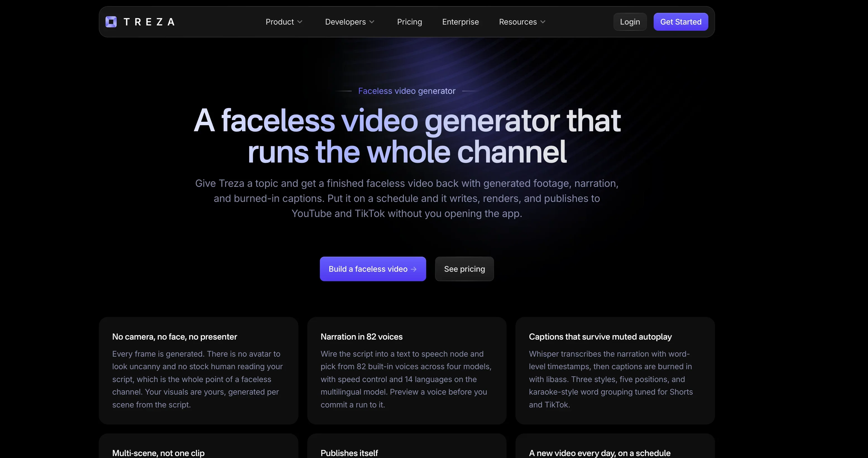Click the Get Started button

point(681,22)
